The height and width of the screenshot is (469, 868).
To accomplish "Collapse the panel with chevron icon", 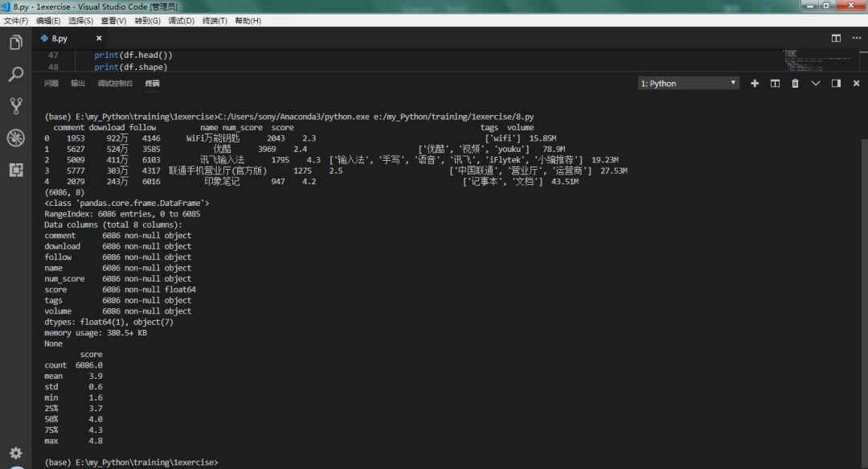I will [x=816, y=83].
